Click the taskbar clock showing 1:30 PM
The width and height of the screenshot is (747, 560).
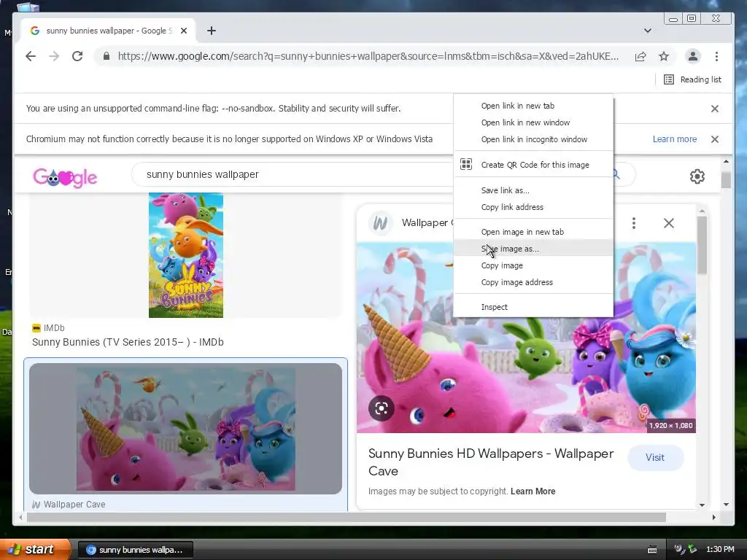[x=720, y=549]
